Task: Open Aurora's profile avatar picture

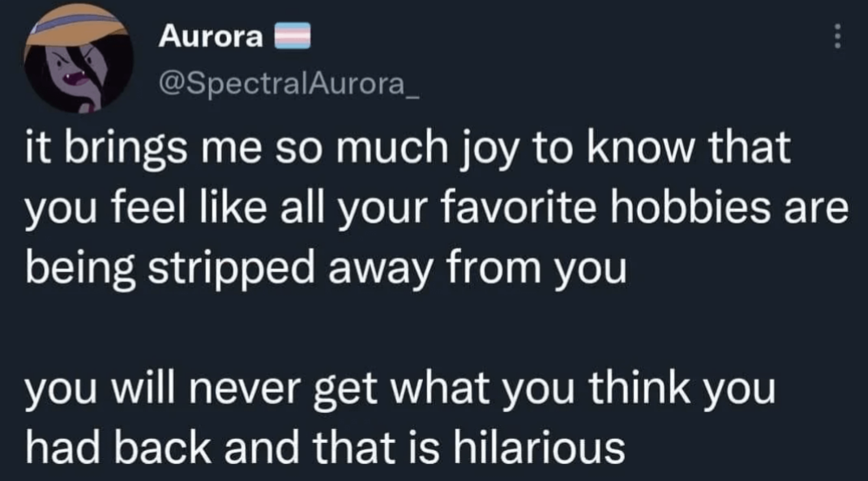Action: [x=78, y=57]
